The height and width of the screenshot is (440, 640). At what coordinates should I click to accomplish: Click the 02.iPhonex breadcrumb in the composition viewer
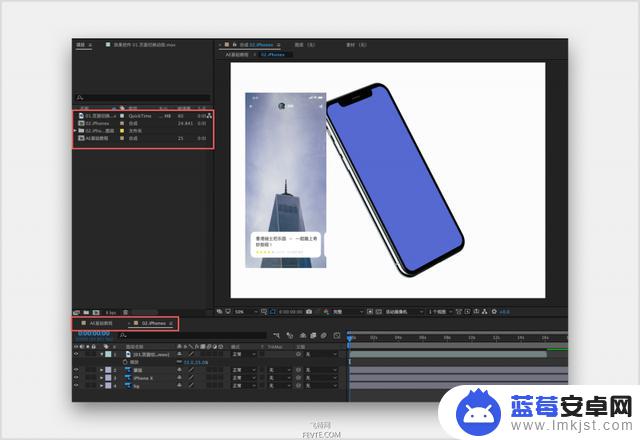tap(273, 54)
